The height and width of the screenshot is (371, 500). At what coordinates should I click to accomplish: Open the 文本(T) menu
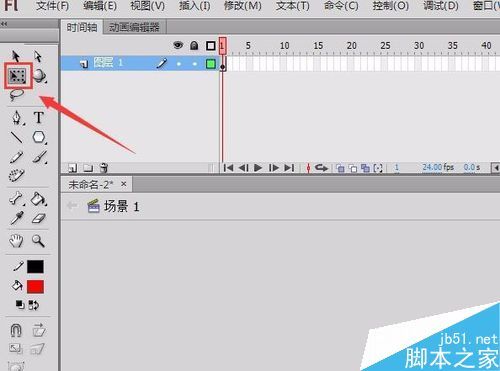(293, 6)
